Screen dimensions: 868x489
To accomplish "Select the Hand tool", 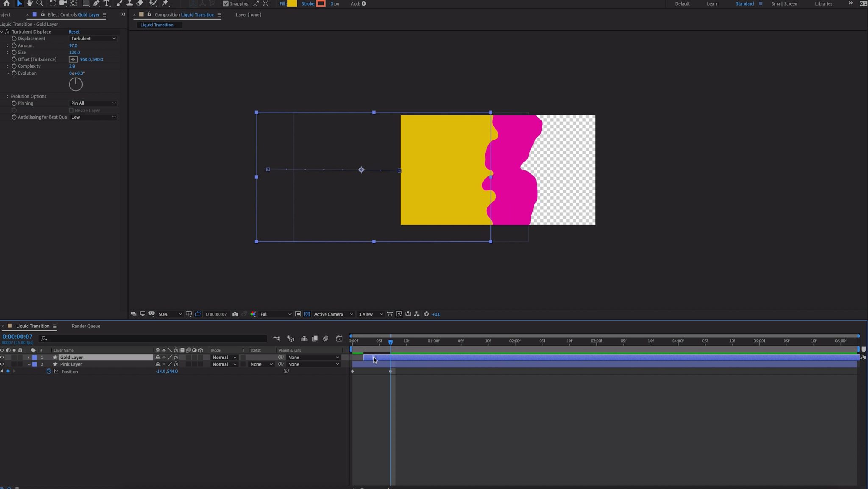I will (x=30, y=3).
